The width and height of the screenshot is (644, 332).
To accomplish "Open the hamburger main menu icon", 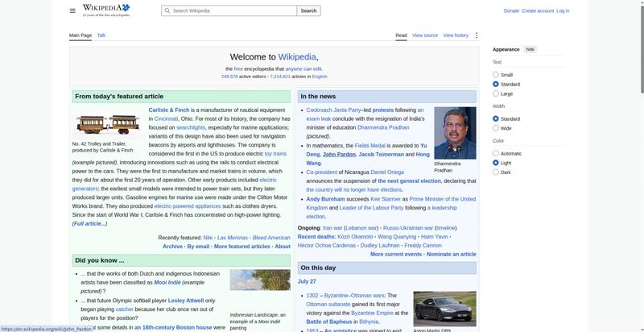I will (72, 10).
